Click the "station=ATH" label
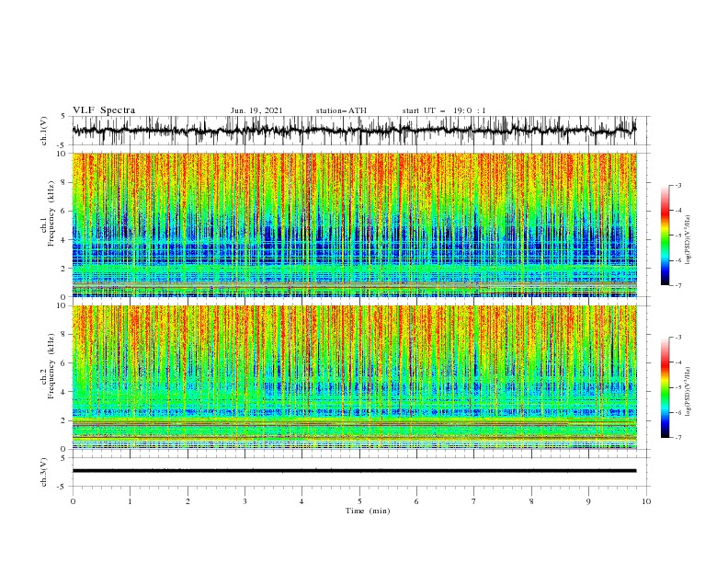Screen dimensions: 728x563 click(x=341, y=110)
